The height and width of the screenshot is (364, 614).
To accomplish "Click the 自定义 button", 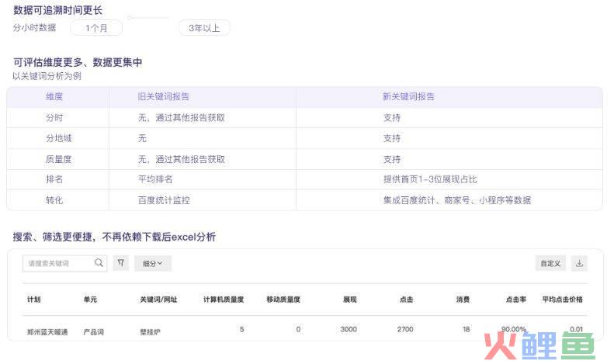I will [550, 263].
